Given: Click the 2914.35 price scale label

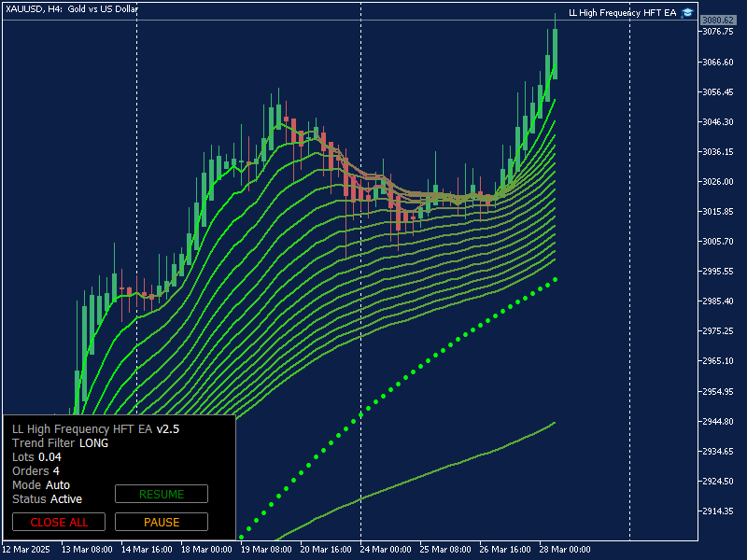Looking at the screenshot, I should click(x=718, y=511).
